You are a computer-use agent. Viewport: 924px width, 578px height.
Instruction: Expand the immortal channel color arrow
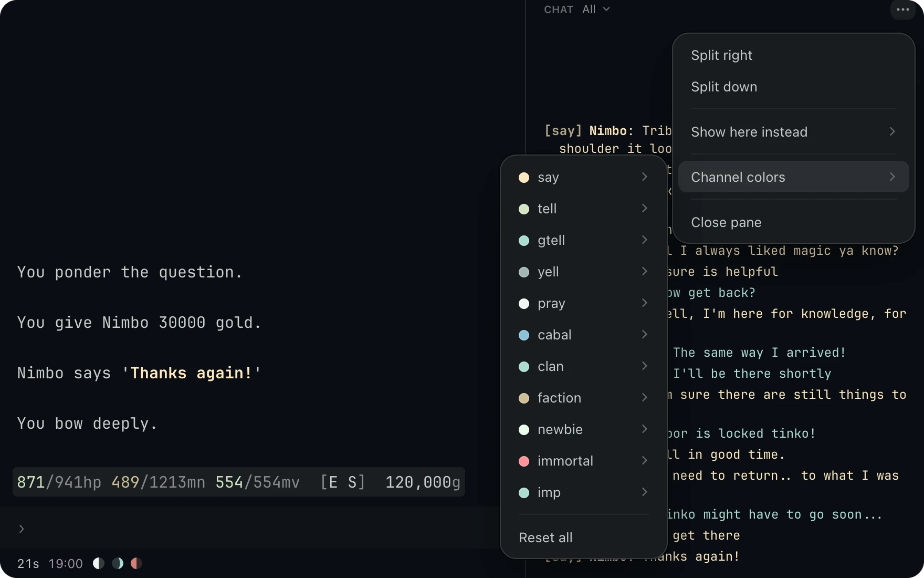point(644,461)
